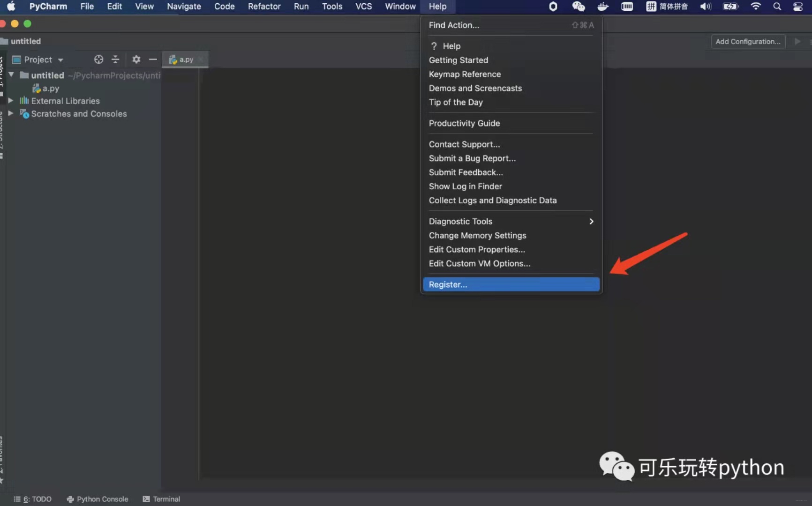Click the Help entry with question mark
The image size is (812, 506).
[x=511, y=46]
